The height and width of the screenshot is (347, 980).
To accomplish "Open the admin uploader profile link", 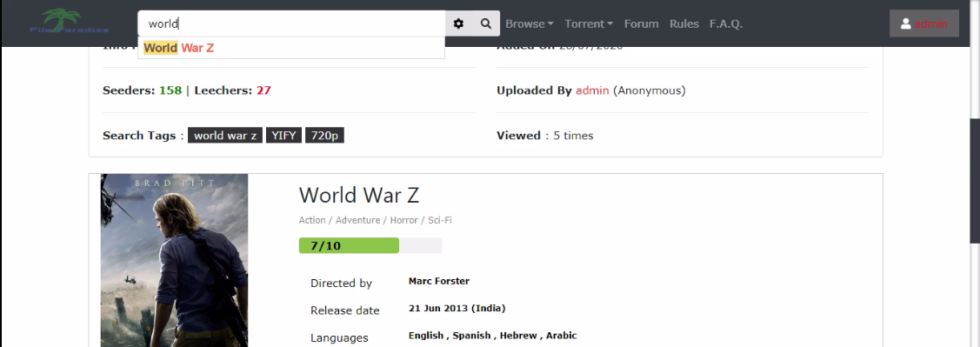I will click(x=592, y=90).
